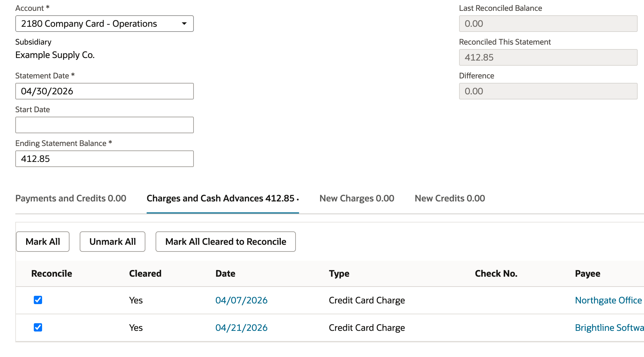Screen dimensions: 644x357
Task: Open the 04/07/2026 transaction link
Action: [x=241, y=300]
